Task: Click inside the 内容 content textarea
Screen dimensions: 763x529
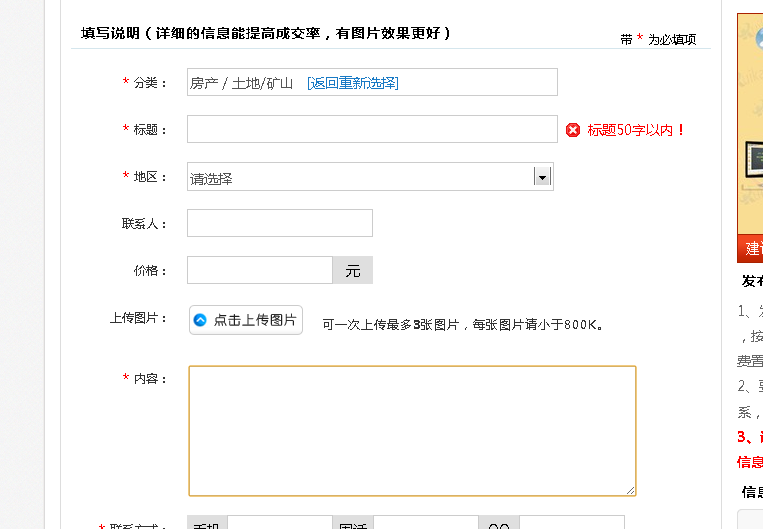Action: [x=411, y=430]
